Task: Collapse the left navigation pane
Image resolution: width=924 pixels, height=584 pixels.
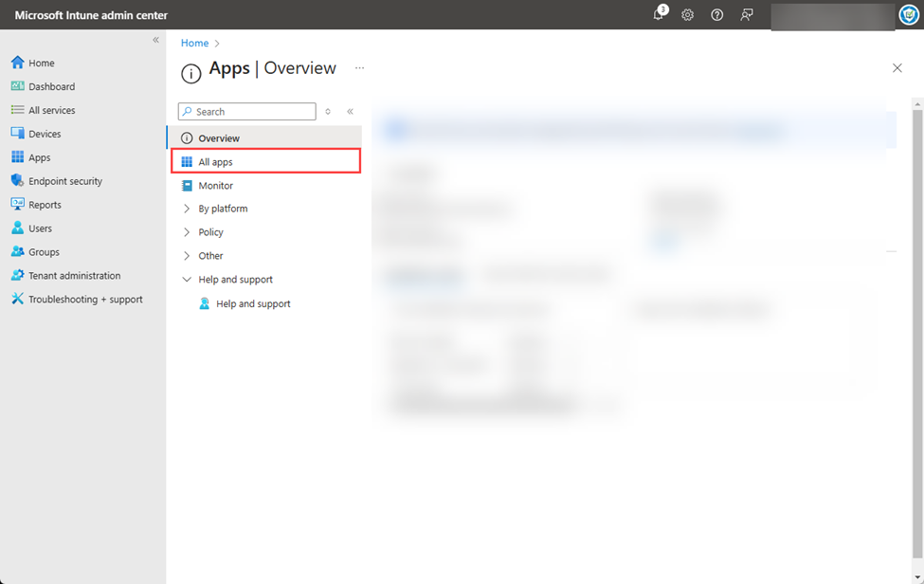Action: (350, 111)
